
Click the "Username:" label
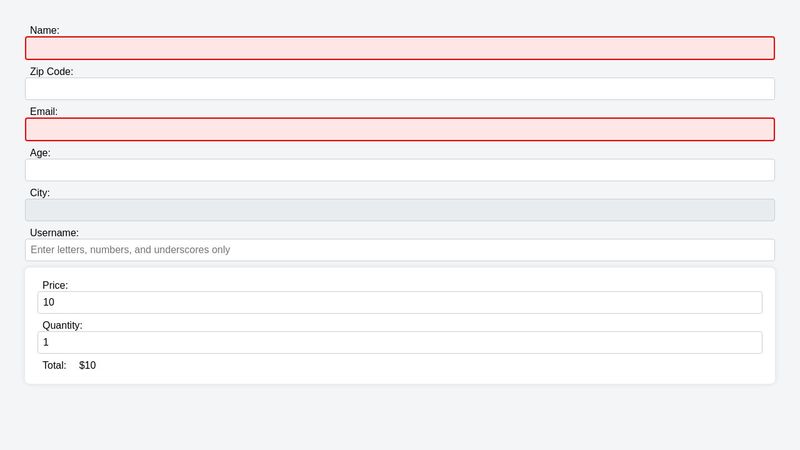55,233
